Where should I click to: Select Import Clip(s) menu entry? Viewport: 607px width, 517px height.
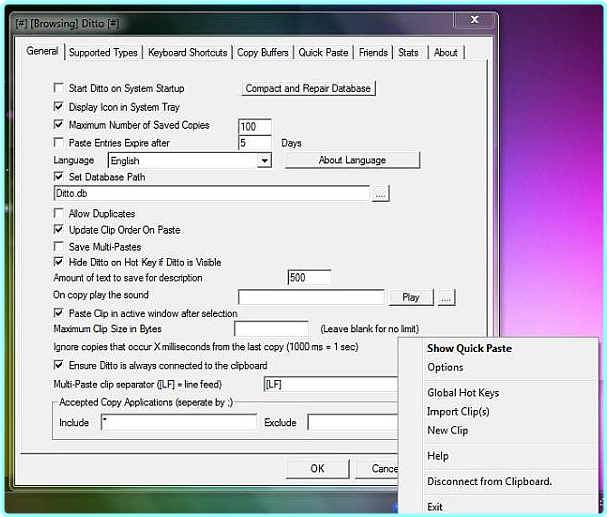coord(498,411)
